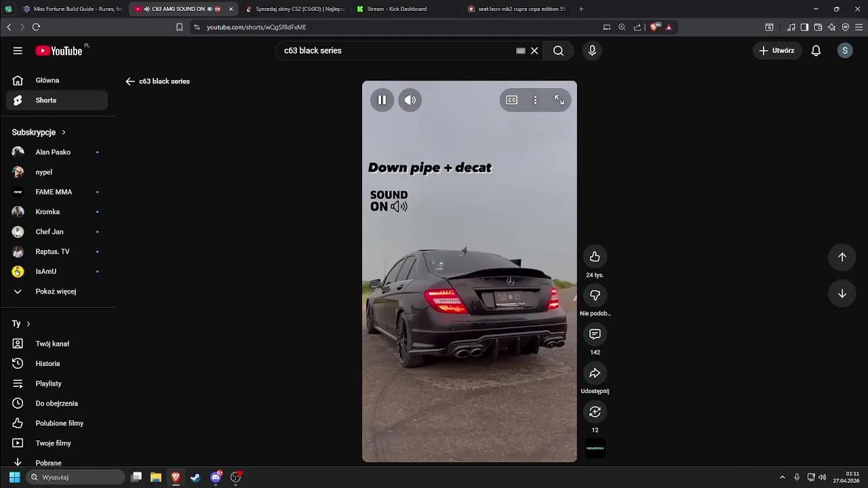Open Discord from the taskbar
The image size is (868, 488).
[216, 477]
